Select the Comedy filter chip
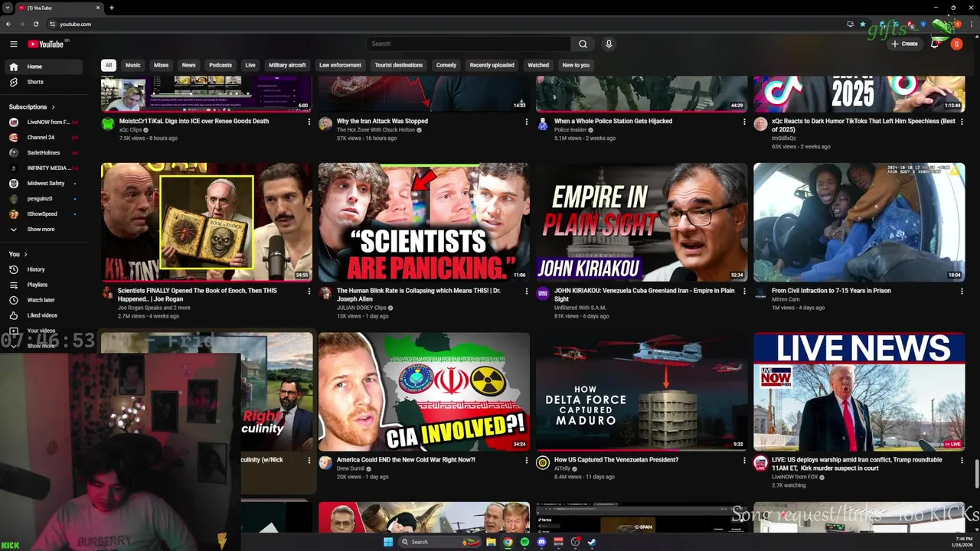Screen dimensions: 980x551 point(446,65)
